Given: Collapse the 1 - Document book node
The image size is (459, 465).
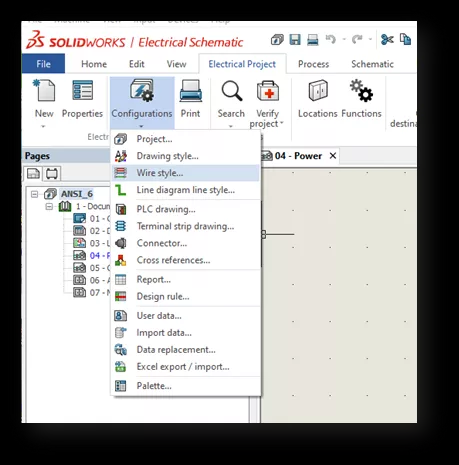Looking at the screenshot, I should (49, 207).
